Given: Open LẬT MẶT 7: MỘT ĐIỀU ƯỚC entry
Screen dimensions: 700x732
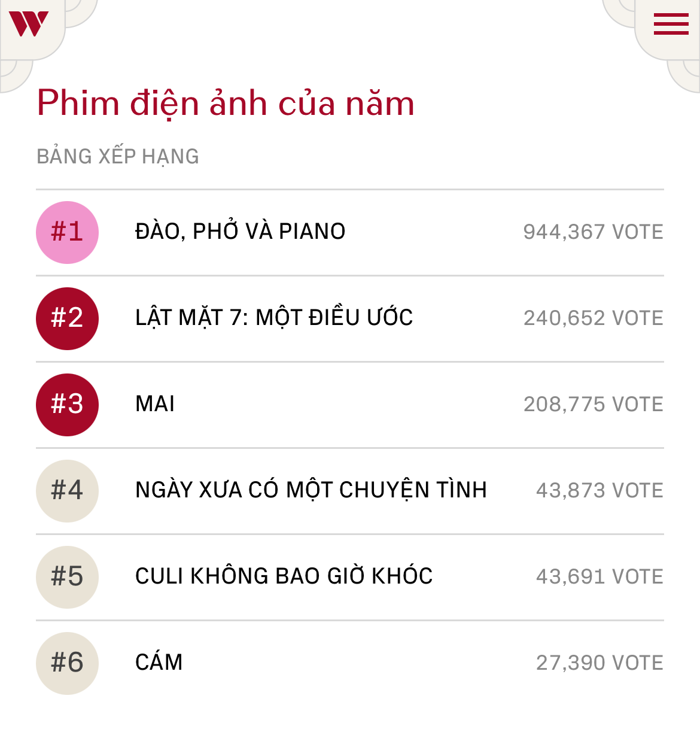Looking at the screenshot, I should [x=274, y=318].
